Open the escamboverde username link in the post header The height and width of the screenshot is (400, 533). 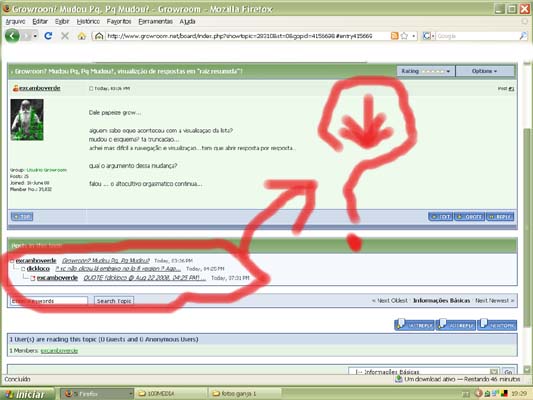pos(39,88)
